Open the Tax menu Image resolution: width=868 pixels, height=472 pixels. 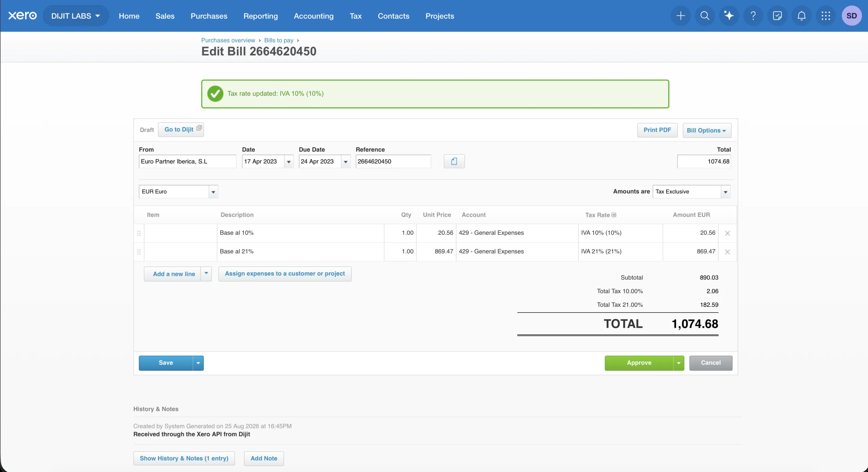(x=356, y=16)
